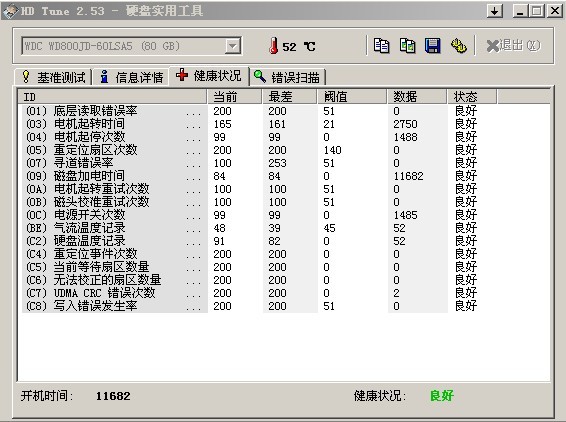Open the 错误扫描 tab

(x=287, y=77)
